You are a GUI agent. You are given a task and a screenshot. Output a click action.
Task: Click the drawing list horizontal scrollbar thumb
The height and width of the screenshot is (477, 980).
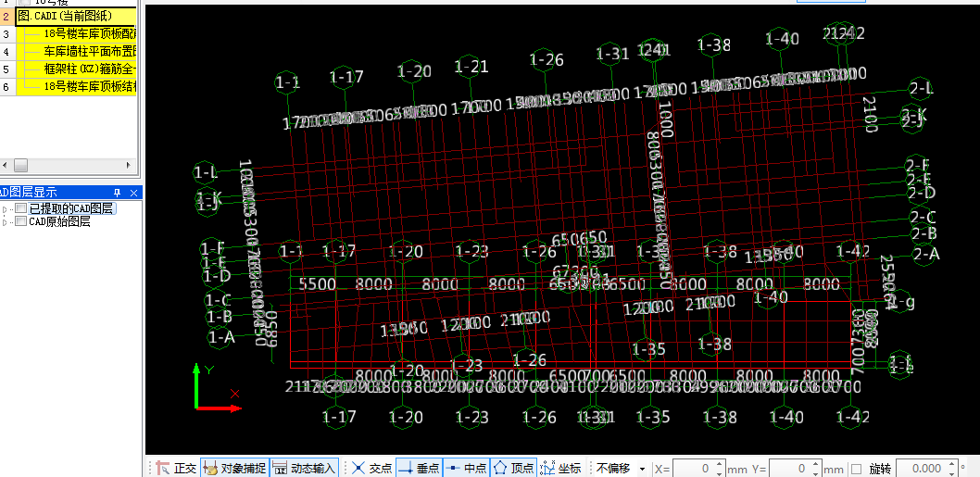tap(21, 165)
